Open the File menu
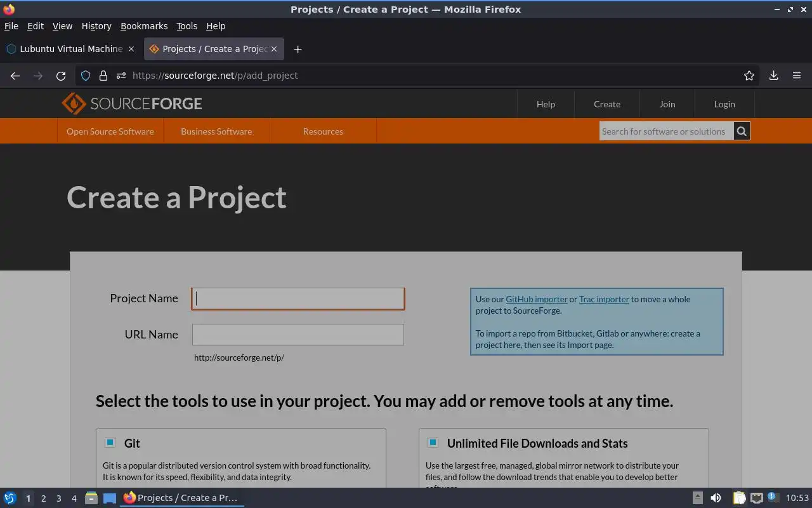The image size is (812, 508). click(x=11, y=26)
